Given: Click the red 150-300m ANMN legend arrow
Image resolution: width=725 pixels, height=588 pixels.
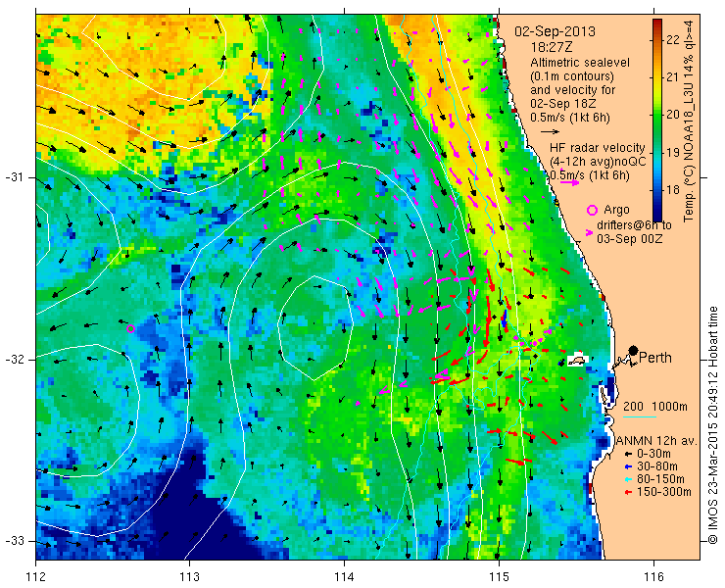Looking at the screenshot, I should tap(627, 492).
